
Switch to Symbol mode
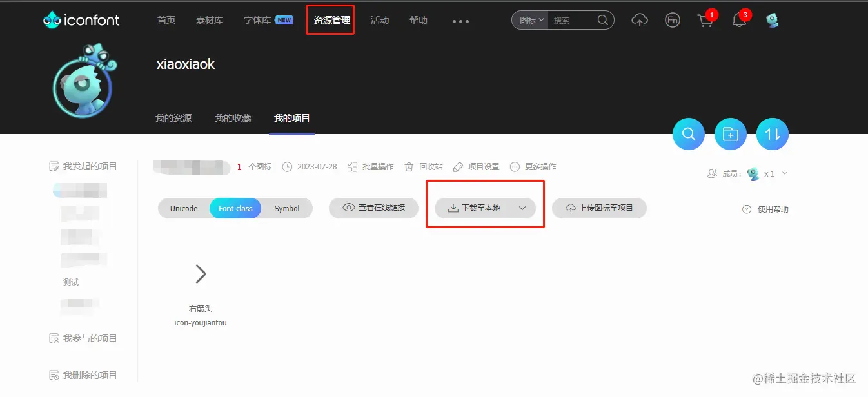pyautogui.click(x=287, y=208)
